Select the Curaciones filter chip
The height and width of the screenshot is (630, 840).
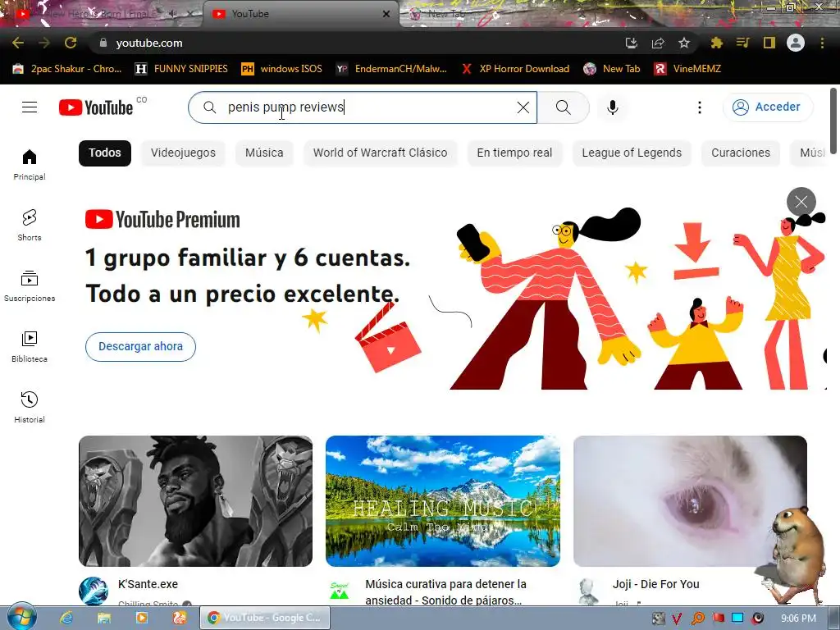741,153
